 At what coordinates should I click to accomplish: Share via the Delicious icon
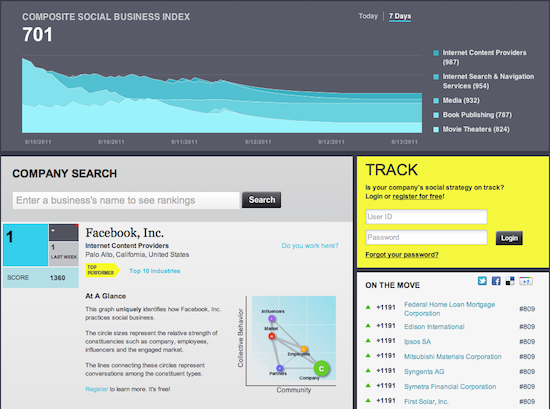pyautogui.click(x=510, y=281)
